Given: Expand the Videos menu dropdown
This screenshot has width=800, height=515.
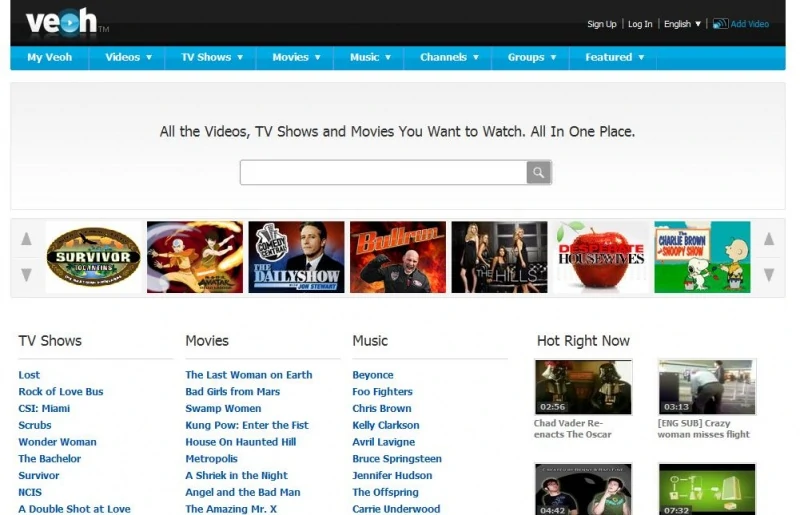Looking at the screenshot, I should pyautogui.click(x=149, y=57).
